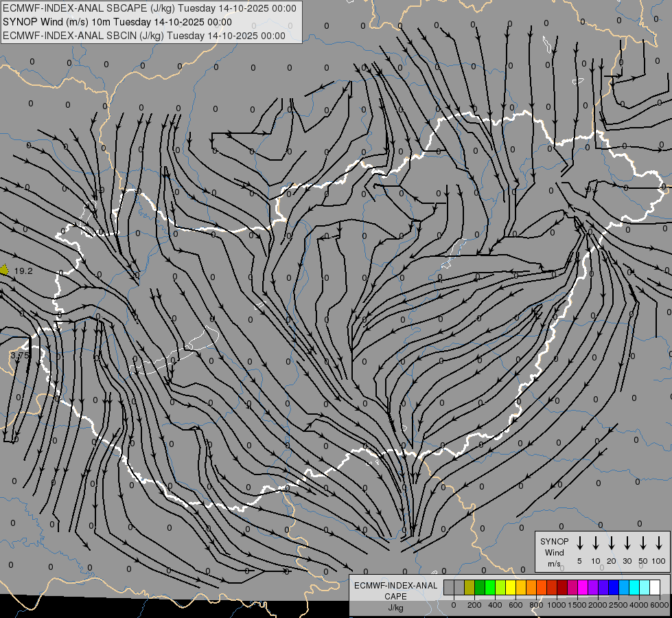The height and width of the screenshot is (618, 672).
Task: Click the 1500 tick label on the CAPE scale
Action: tap(577, 605)
